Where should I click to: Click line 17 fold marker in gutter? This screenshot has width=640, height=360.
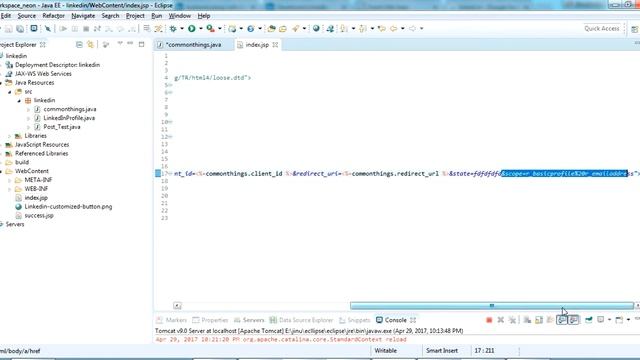(x=170, y=174)
